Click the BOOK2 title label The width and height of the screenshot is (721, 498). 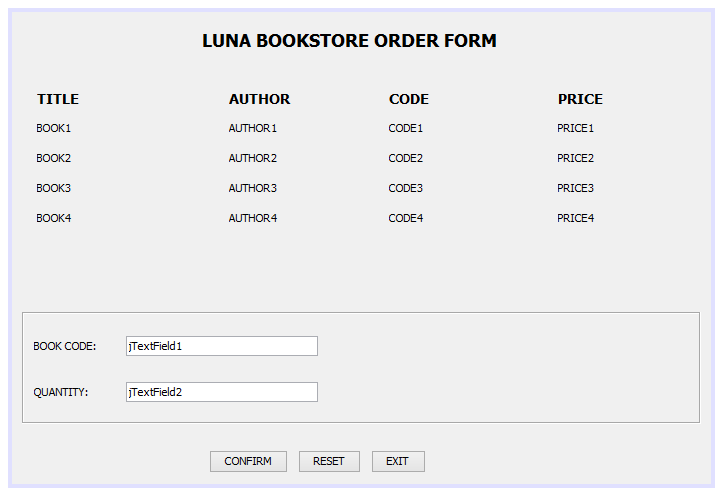[x=54, y=158]
